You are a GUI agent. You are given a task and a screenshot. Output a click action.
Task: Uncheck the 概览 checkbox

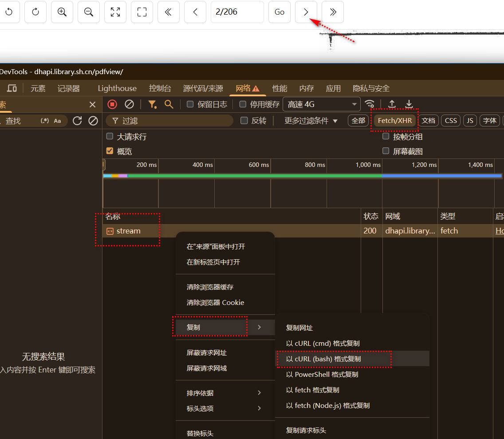pyautogui.click(x=110, y=151)
